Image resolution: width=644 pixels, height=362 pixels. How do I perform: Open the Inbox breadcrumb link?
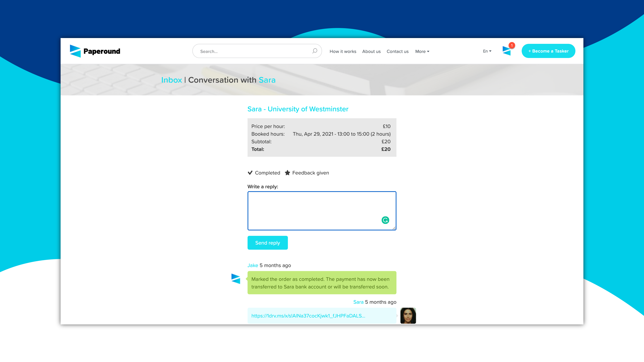tap(172, 80)
